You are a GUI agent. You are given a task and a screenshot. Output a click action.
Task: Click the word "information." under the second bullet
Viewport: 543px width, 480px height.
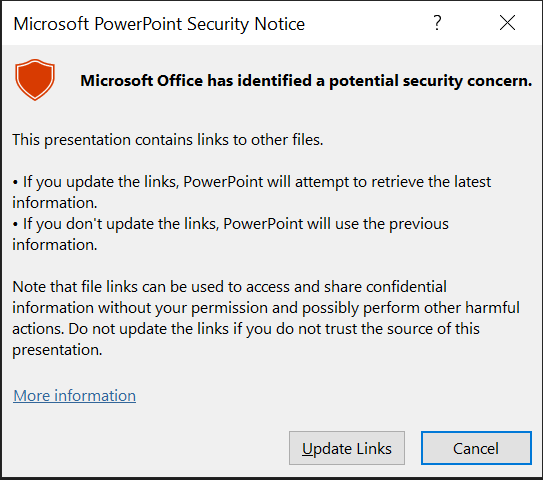(x=55, y=245)
